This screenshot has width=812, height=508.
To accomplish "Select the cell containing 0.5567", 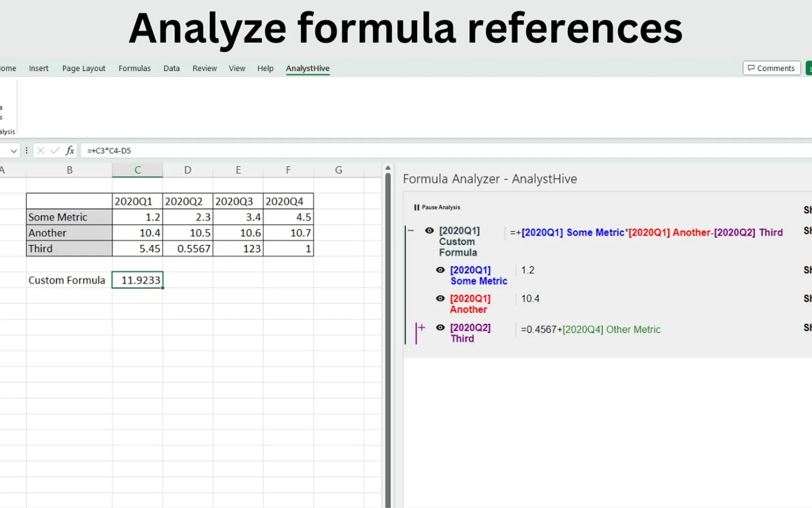I will click(188, 248).
